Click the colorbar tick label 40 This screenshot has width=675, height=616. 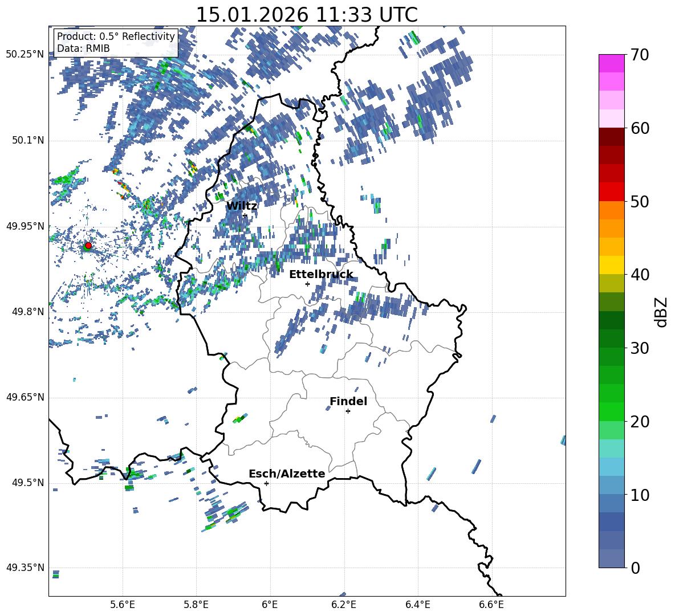[640, 275]
